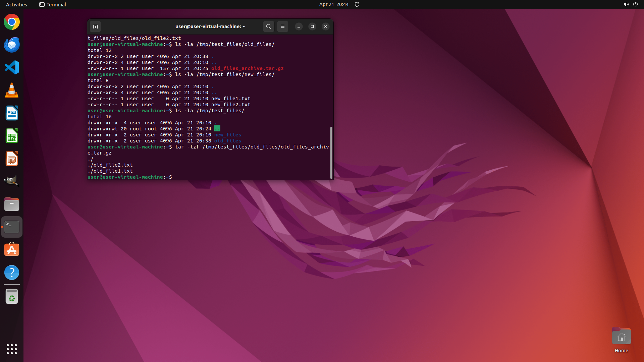Image resolution: width=644 pixels, height=362 pixels.
Task: Open the terminal hamburger menu
Action: pos(283,26)
